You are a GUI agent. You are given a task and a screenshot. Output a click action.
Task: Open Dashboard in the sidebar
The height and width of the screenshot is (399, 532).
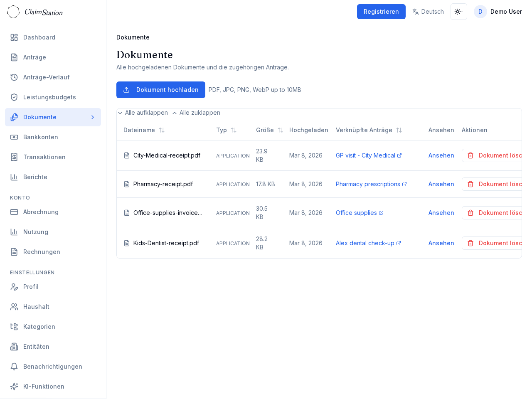click(39, 37)
